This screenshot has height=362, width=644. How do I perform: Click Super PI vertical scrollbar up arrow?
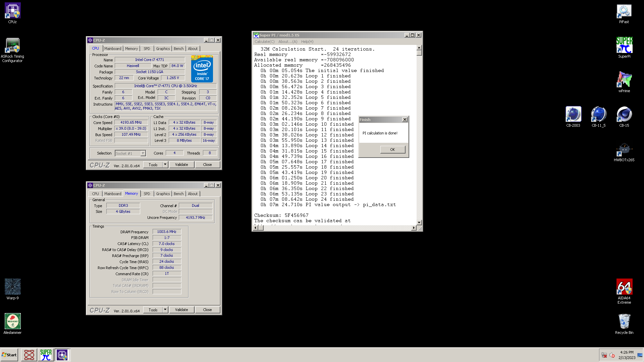pos(419,48)
